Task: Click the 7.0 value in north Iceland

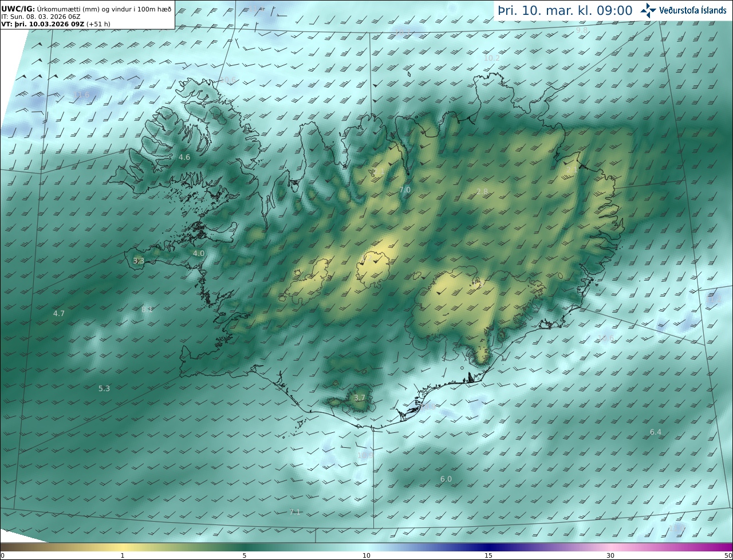Action: pos(405,190)
